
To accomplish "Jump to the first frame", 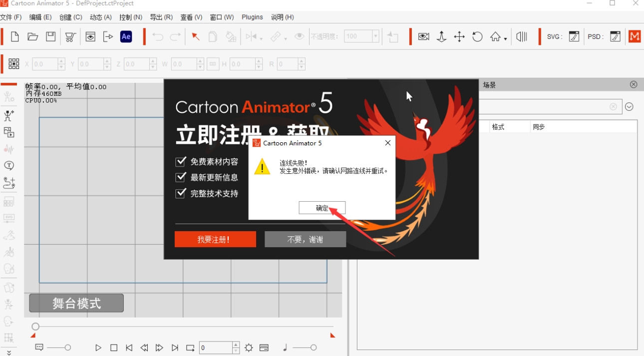I will click(x=129, y=348).
